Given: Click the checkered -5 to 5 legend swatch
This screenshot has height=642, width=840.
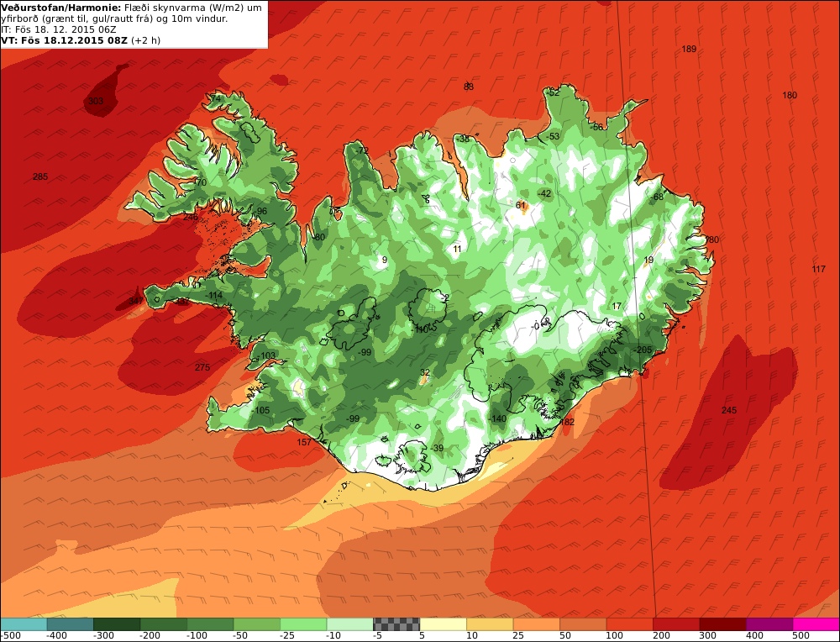Looking at the screenshot, I should click(x=396, y=624).
